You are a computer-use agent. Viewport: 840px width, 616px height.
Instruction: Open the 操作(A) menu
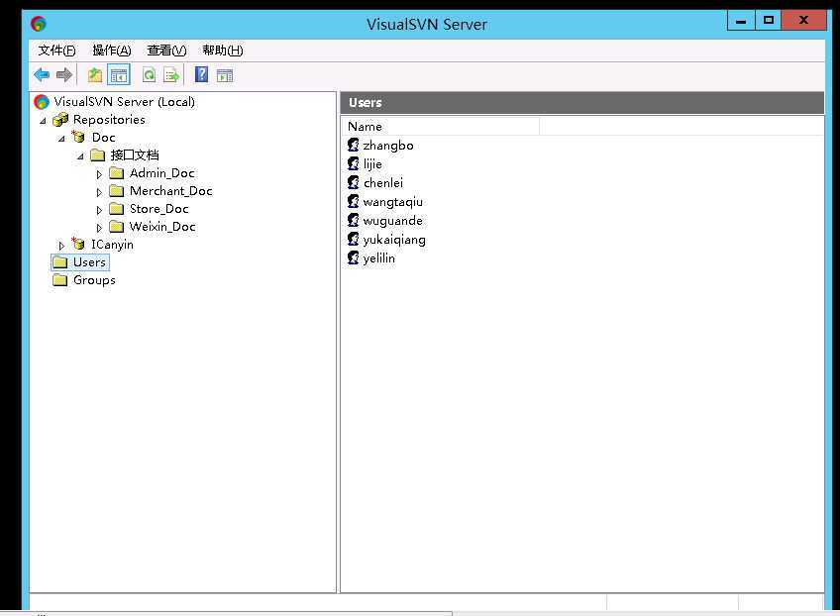[x=111, y=51]
